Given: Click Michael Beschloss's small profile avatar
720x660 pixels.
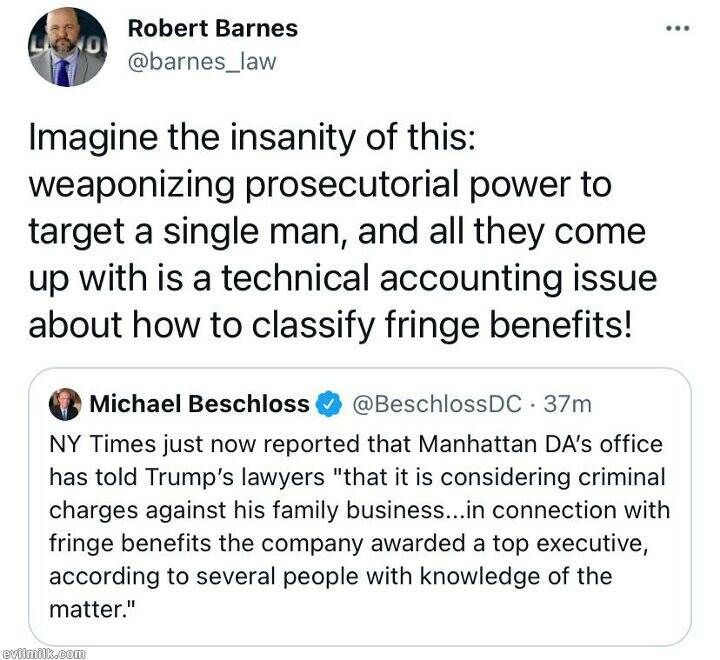Looking at the screenshot, I should [x=69, y=403].
